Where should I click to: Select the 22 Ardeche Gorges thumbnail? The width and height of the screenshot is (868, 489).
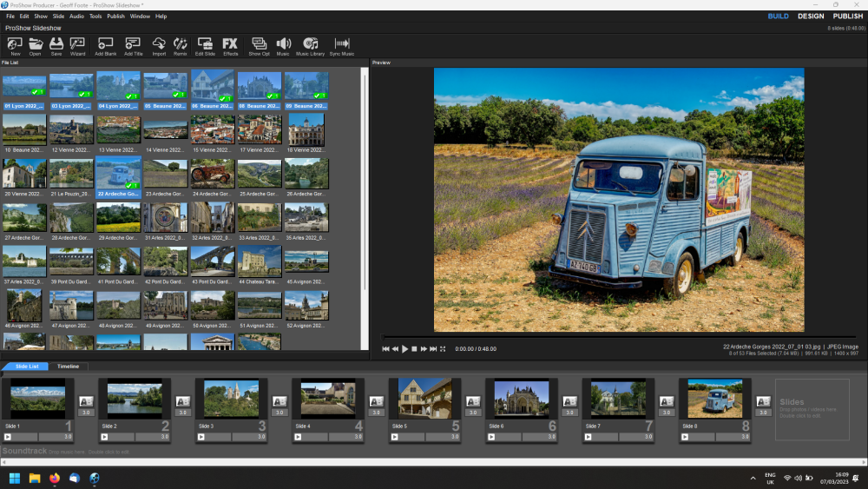coord(117,173)
